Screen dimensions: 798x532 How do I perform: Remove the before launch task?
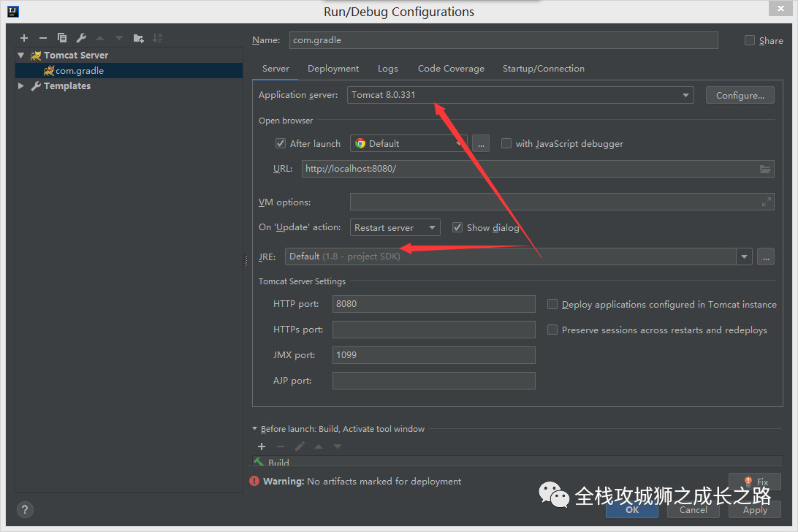281,446
